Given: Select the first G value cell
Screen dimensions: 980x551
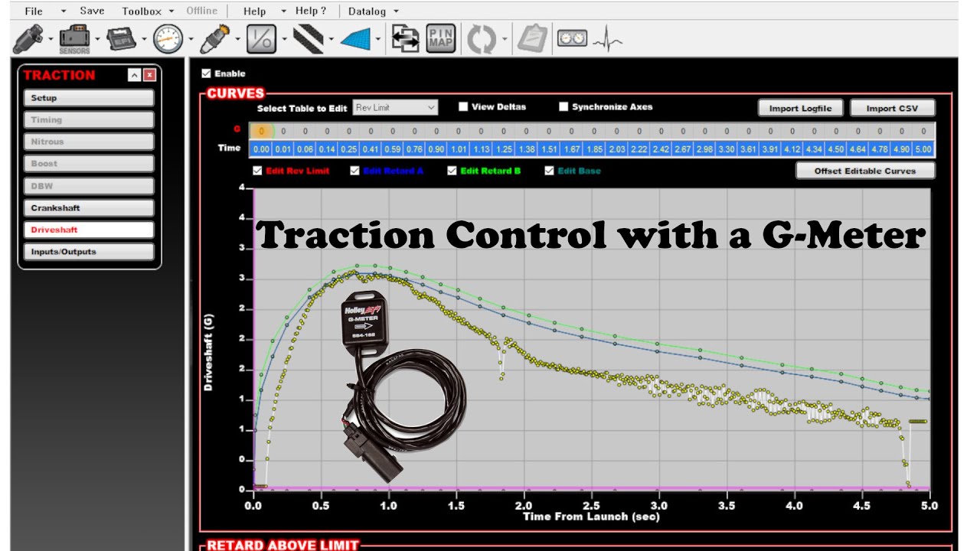Looking at the screenshot, I should [x=261, y=132].
